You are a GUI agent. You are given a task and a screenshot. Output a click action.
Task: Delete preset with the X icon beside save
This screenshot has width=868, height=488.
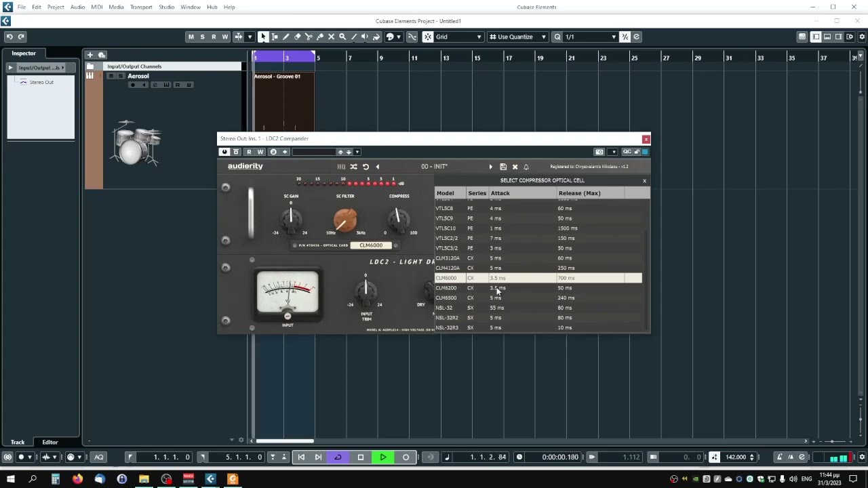515,167
